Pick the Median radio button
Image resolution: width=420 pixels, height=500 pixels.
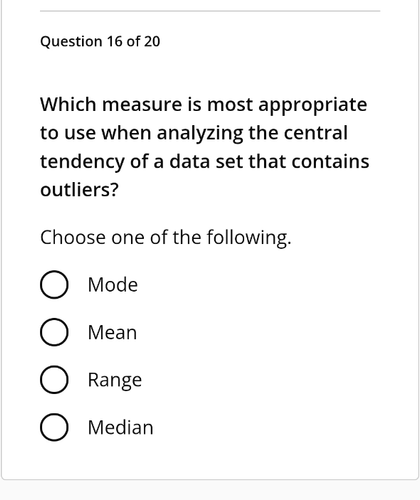(54, 427)
